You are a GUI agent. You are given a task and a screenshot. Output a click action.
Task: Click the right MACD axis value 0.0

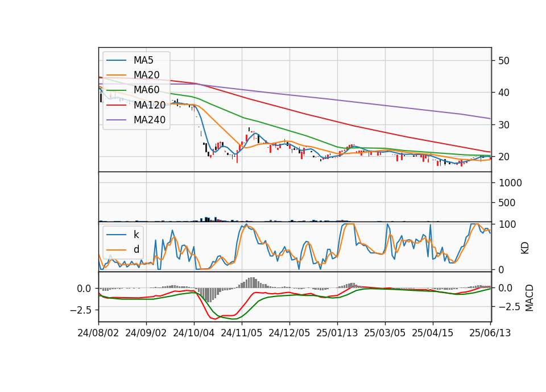pos(505,288)
